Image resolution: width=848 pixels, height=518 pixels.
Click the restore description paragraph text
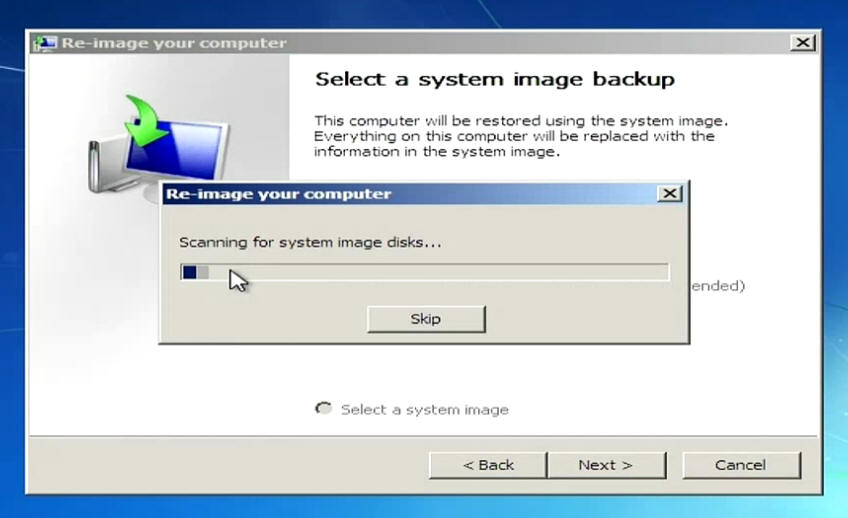point(514,136)
